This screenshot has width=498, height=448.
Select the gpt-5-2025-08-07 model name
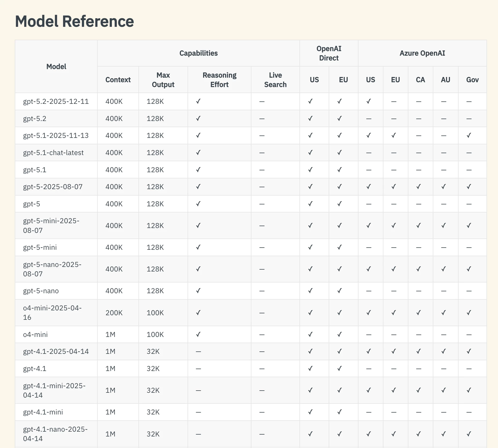click(x=53, y=187)
